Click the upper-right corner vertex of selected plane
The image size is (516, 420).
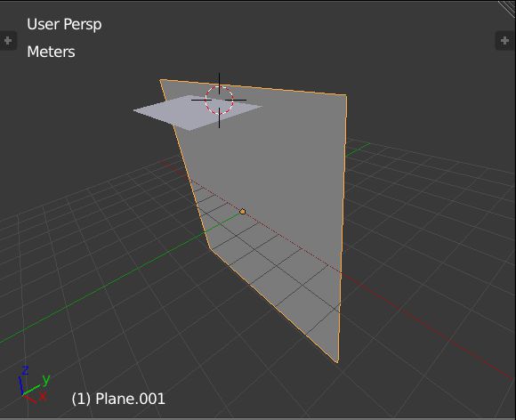point(346,95)
